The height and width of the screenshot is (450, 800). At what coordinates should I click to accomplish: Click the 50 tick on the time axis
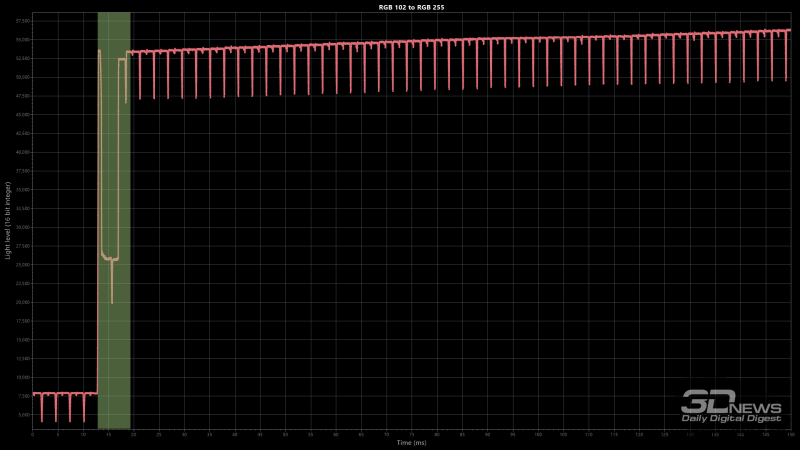click(285, 435)
